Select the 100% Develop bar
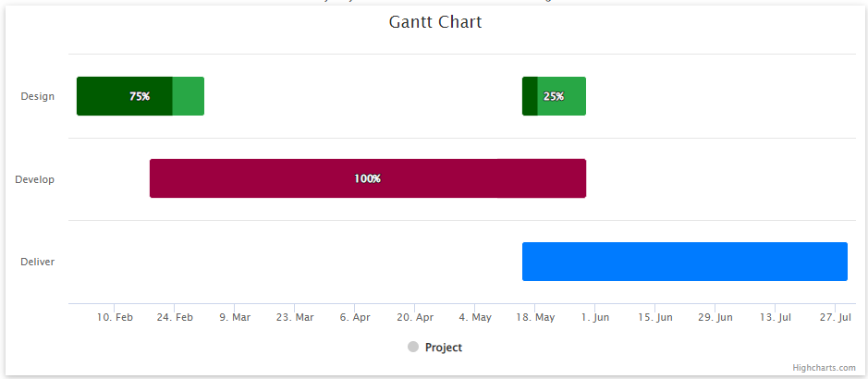This screenshot has height=379, width=868. click(x=368, y=178)
